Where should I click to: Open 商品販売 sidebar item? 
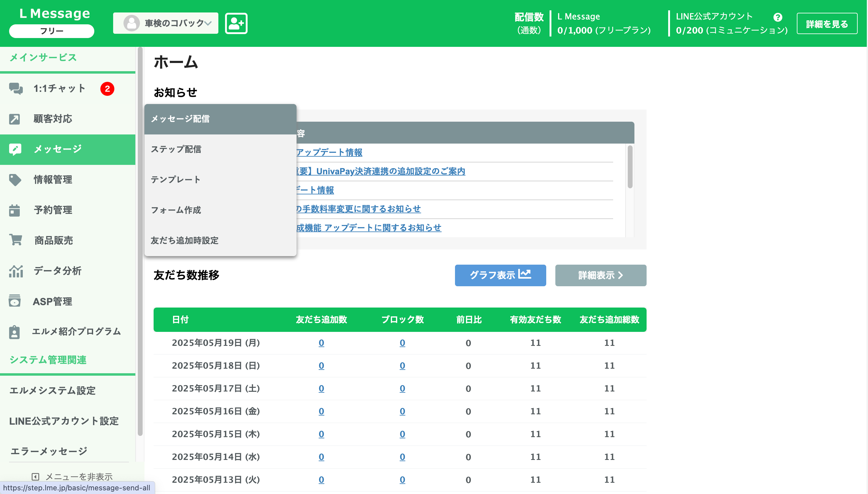[68, 241]
